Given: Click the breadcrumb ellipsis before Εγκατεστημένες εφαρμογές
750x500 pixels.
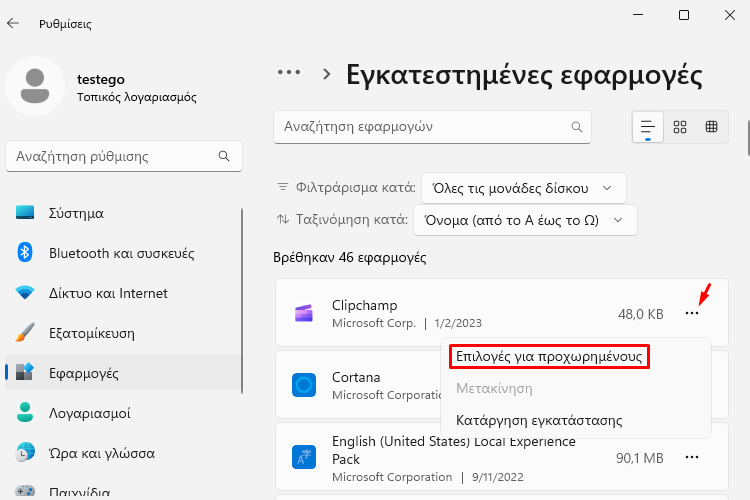Looking at the screenshot, I should (x=289, y=73).
